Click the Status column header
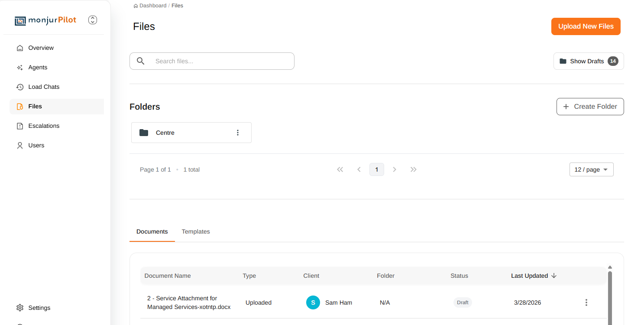 click(459, 276)
